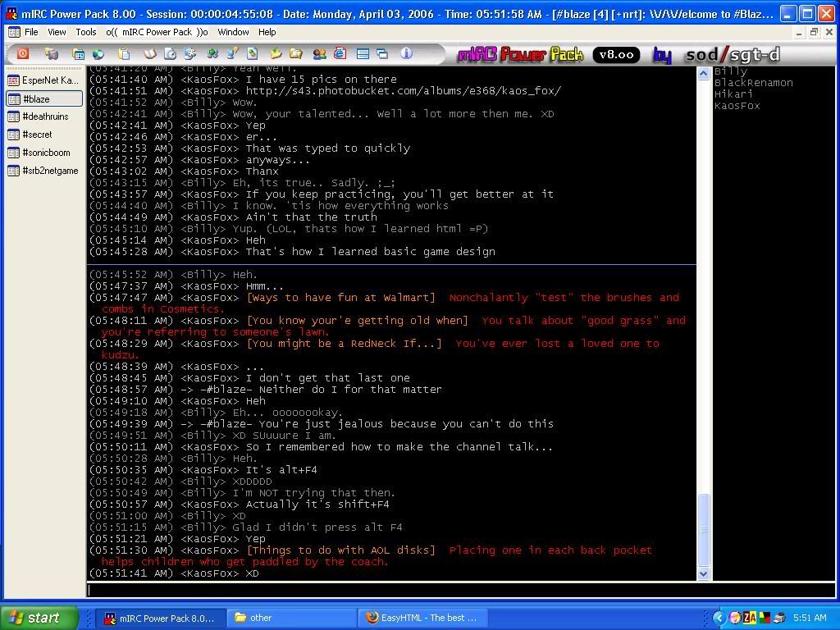Click the chat scrollbar thumb

(704, 529)
